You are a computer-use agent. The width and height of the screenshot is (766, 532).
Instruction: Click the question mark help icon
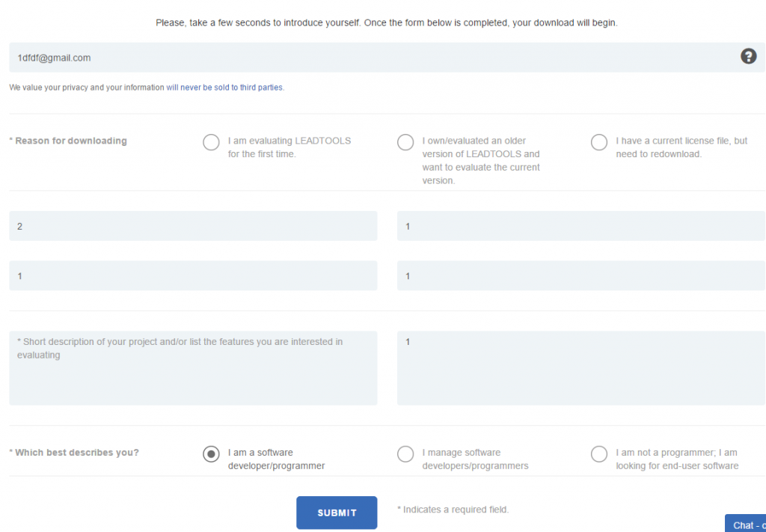coord(748,57)
